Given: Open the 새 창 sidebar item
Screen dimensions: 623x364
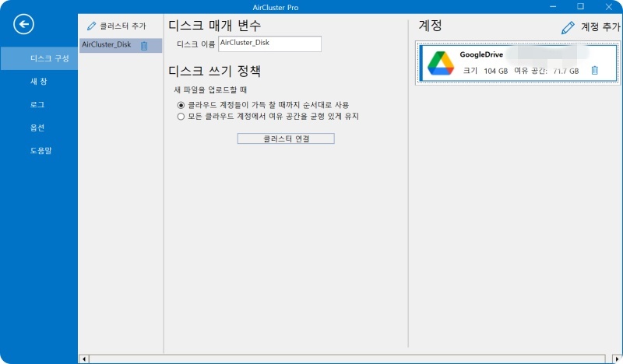Looking at the screenshot, I should (x=39, y=82).
